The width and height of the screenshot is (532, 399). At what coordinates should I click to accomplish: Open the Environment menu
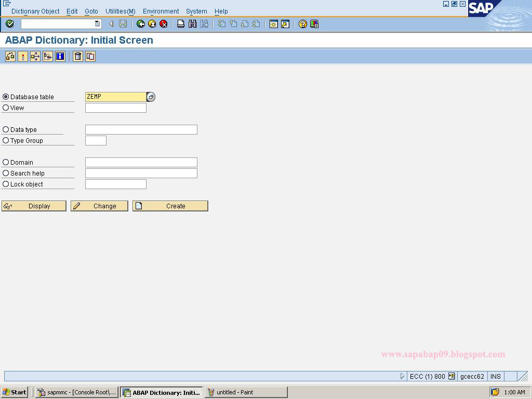pyautogui.click(x=161, y=11)
